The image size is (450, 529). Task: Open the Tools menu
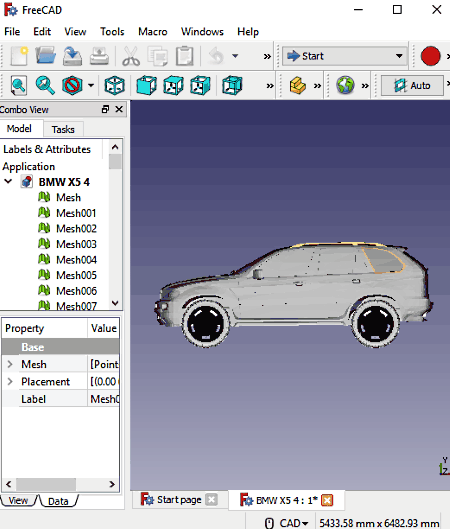112,32
